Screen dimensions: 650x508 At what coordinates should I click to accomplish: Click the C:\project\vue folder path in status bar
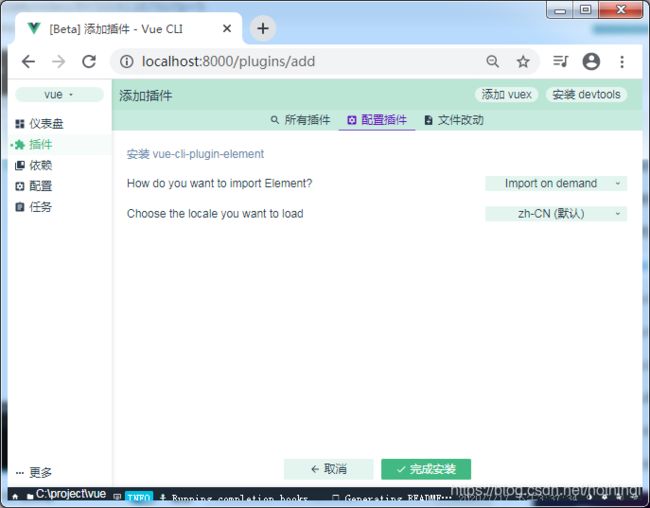pyautogui.click(x=66, y=494)
